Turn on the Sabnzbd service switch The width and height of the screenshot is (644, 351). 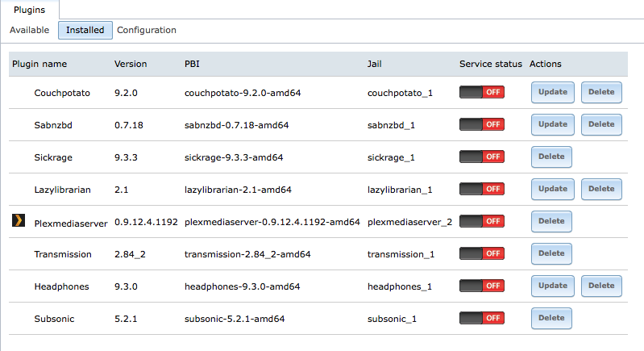pos(482,124)
